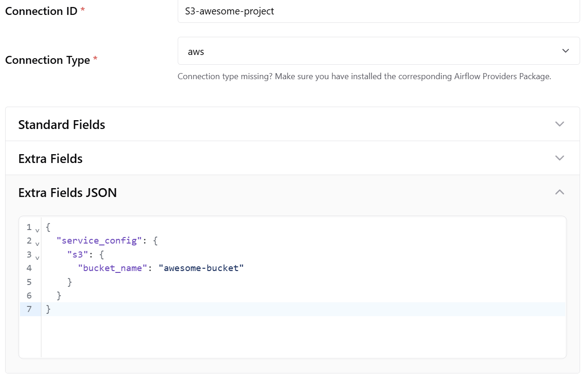The width and height of the screenshot is (588, 380).
Task: Fold the code block at line 1
Action: pos(37,230)
